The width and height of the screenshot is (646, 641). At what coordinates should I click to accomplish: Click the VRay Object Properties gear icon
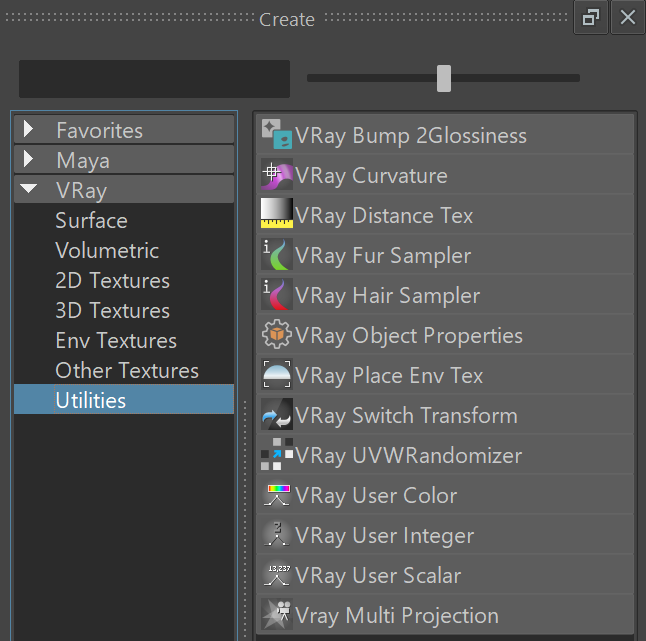(x=277, y=334)
